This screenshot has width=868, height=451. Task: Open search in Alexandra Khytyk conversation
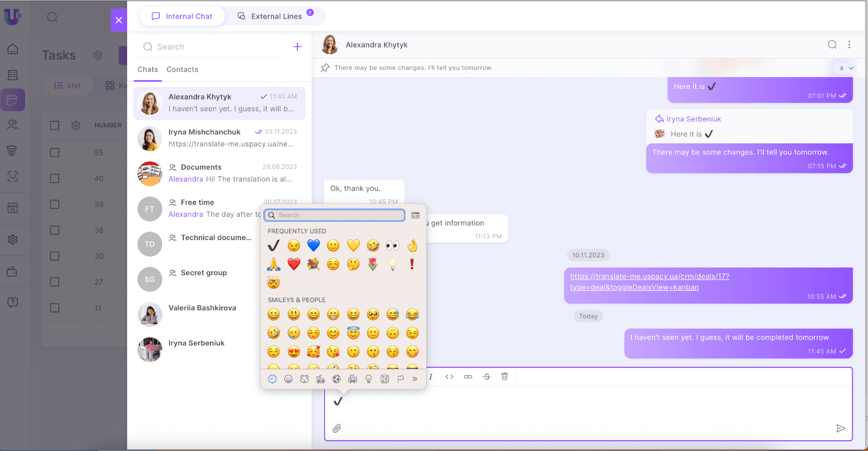click(832, 45)
